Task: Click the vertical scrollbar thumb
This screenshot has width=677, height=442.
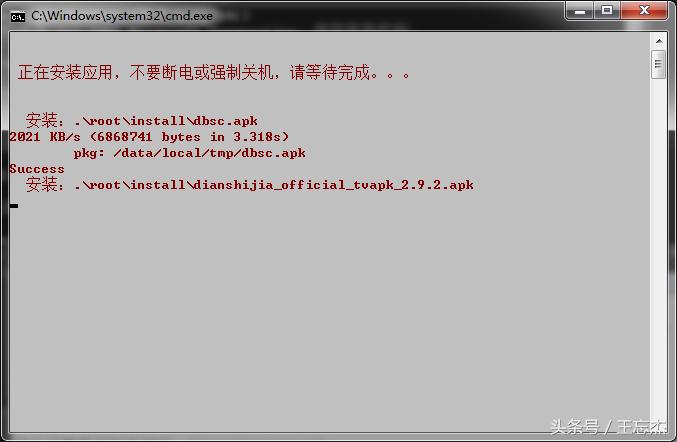Action: click(x=658, y=64)
